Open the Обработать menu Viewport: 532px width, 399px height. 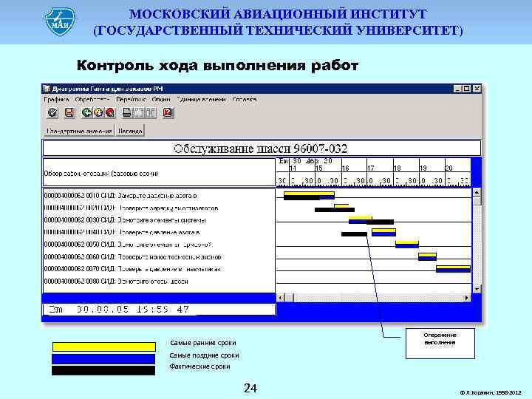(92, 100)
